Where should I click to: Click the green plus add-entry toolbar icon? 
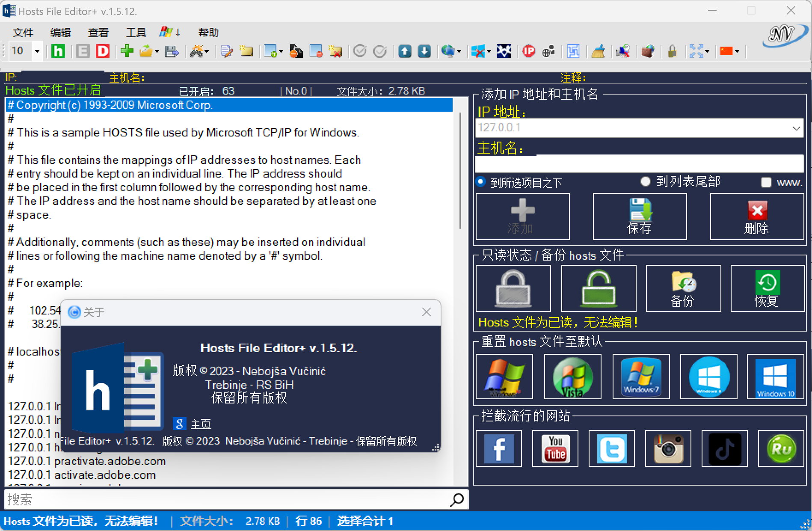coord(127,51)
